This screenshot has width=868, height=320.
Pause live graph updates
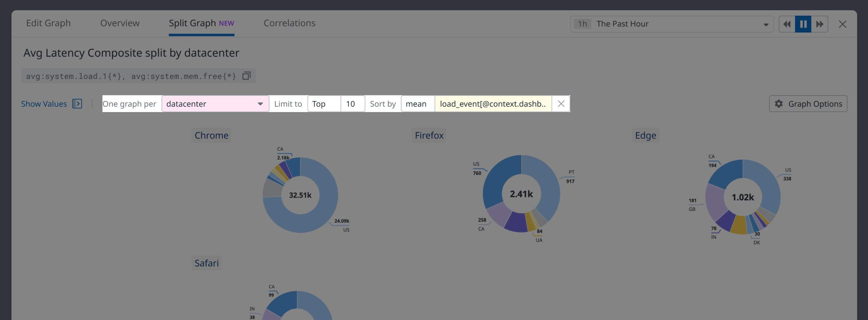click(803, 24)
